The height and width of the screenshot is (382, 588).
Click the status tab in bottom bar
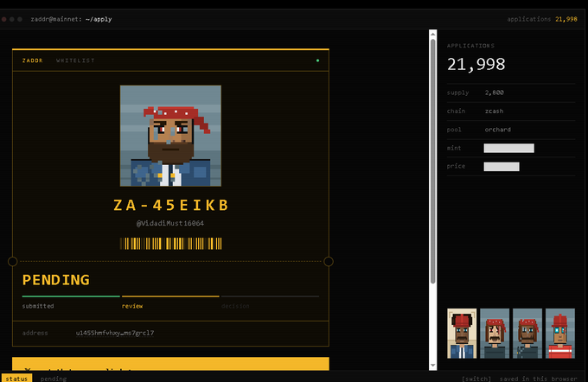click(x=16, y=378)
